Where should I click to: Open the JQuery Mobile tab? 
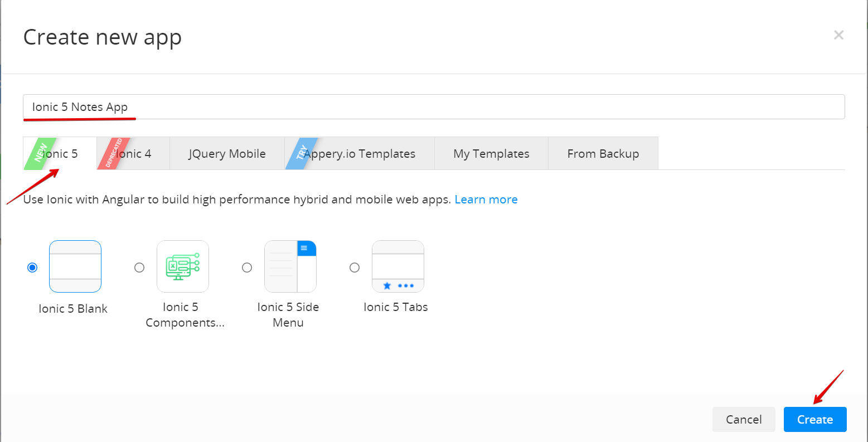click(x=227, y=153)
